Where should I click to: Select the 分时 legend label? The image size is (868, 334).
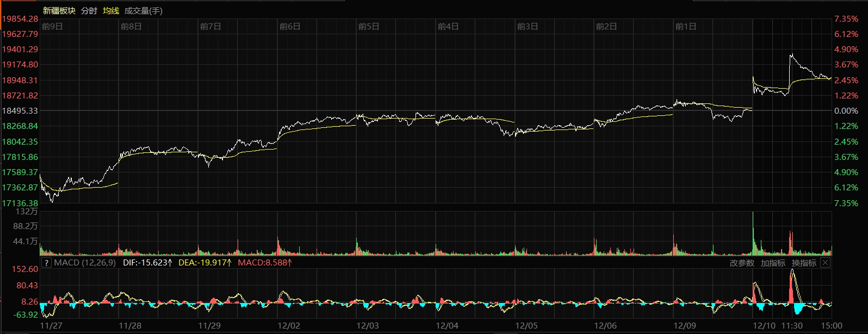click(x=89, y=11)
